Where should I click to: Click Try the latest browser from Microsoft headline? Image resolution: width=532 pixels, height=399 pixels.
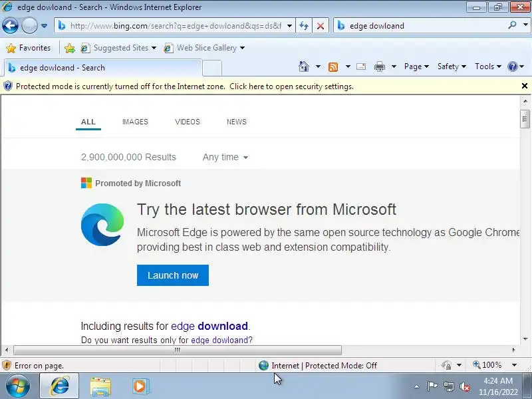267,209
